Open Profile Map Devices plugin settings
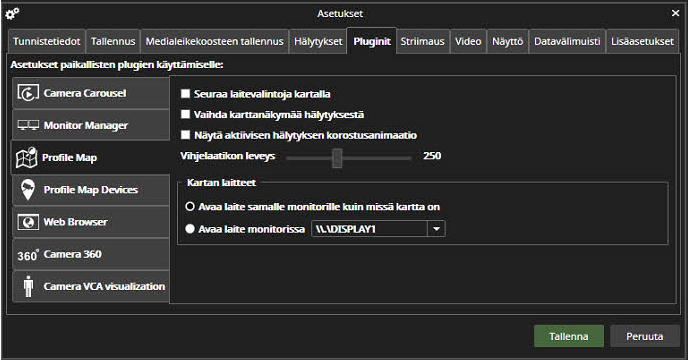The height and width of the screenshot is (361, 689). pyautogui.click(x=91, y=190)
